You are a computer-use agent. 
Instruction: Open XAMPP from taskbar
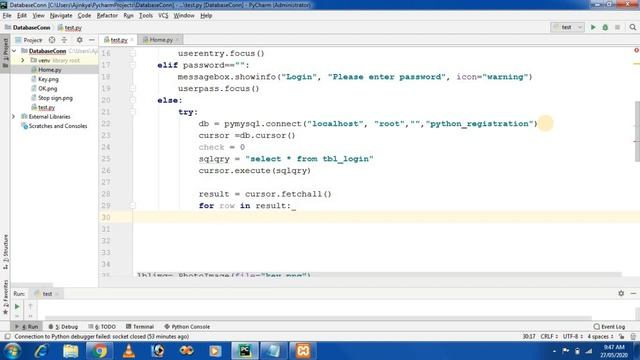pos(303,351)
